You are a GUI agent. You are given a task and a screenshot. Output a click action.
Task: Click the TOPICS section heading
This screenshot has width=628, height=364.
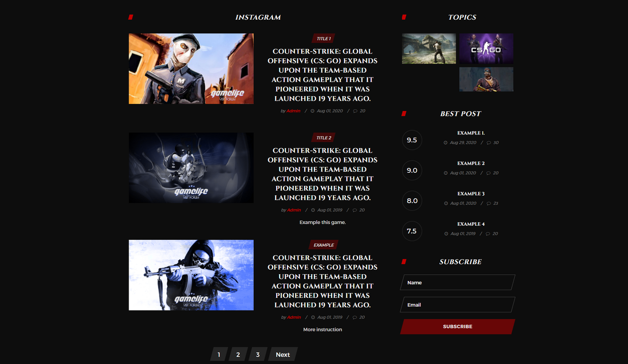462,17
